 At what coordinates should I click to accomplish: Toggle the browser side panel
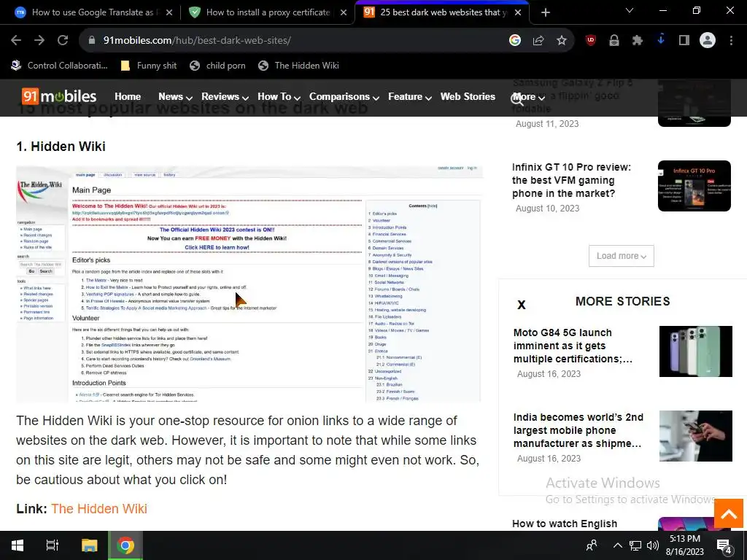[x=684, y=41]
